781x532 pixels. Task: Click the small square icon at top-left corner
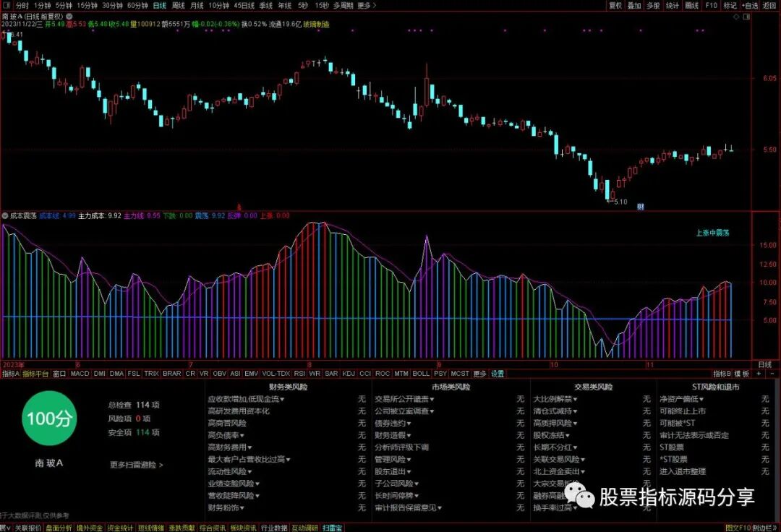pyautogui.click(x=5, y=5)
